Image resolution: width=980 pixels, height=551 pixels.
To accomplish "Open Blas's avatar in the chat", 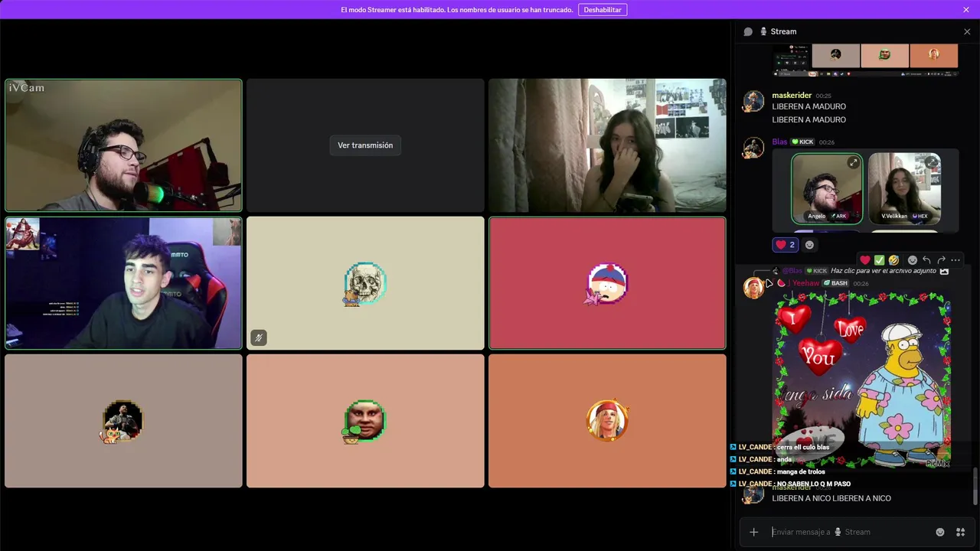I will click(753, 148).
